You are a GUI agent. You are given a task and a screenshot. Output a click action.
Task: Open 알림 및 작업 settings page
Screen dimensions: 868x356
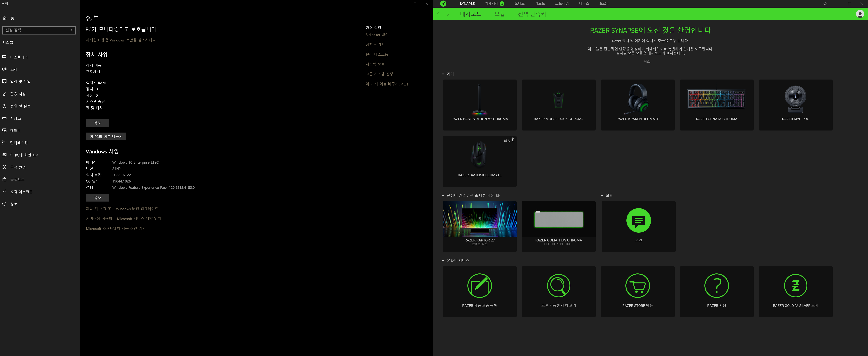pos(40,81)
